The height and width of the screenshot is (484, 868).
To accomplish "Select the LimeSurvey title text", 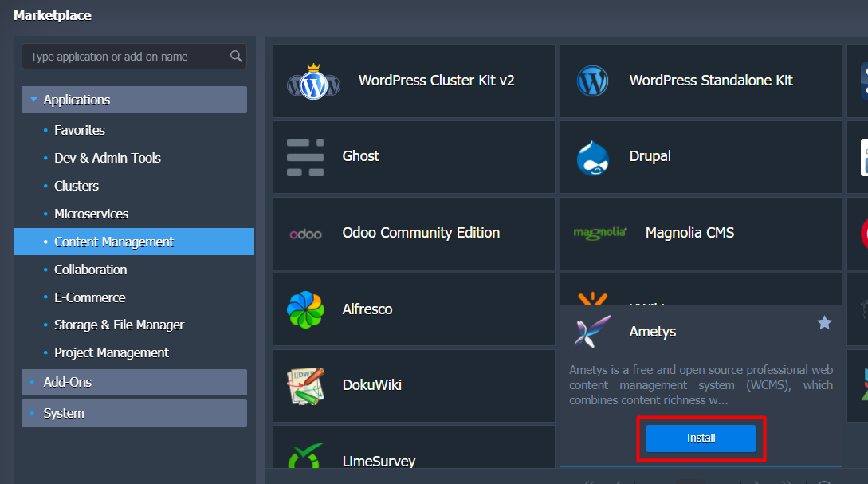I will point(379,461).
